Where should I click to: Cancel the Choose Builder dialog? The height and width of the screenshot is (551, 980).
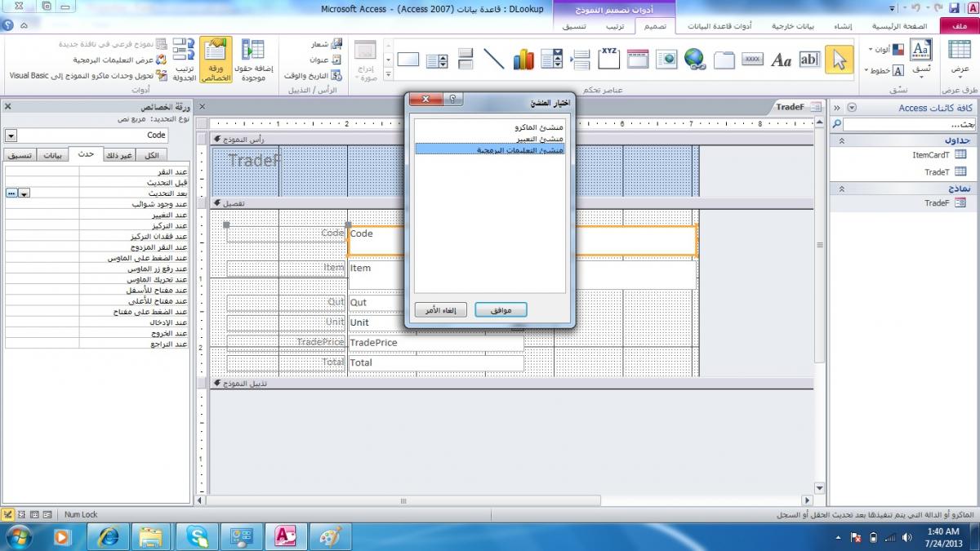click(441, 310)
